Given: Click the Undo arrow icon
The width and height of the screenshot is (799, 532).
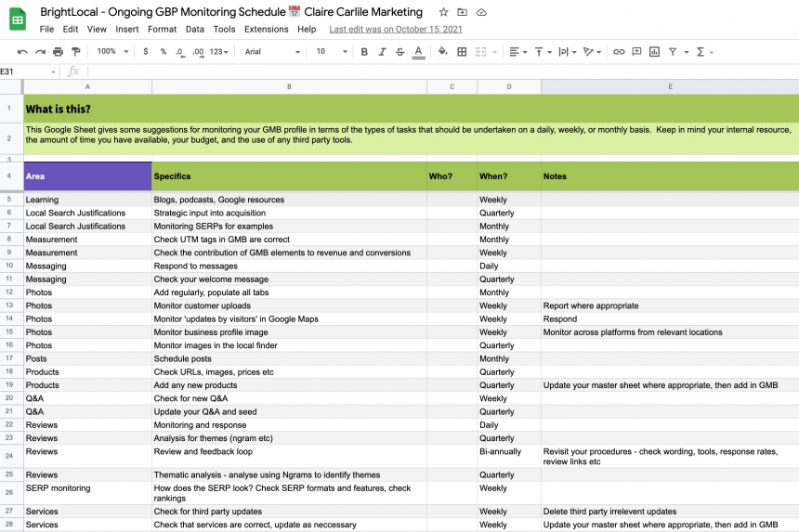Looking at the screenshot, I should click(22, 52).
